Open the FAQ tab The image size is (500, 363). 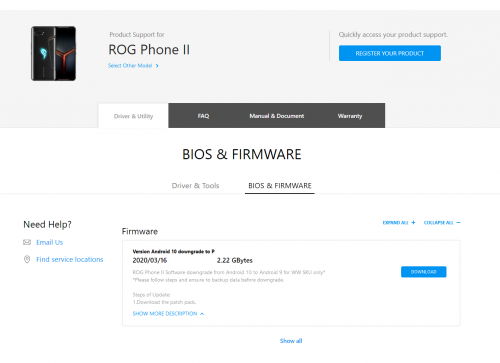click(203, 116)
